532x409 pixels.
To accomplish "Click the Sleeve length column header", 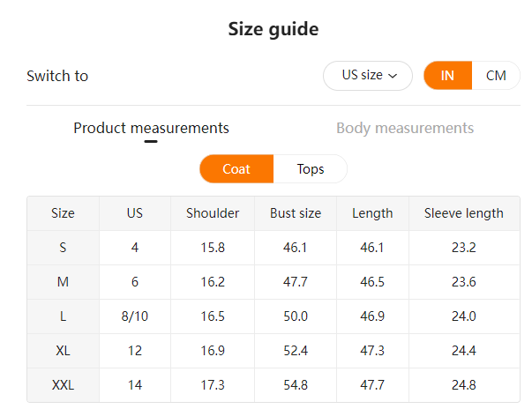I will click(x=464, y=213).
